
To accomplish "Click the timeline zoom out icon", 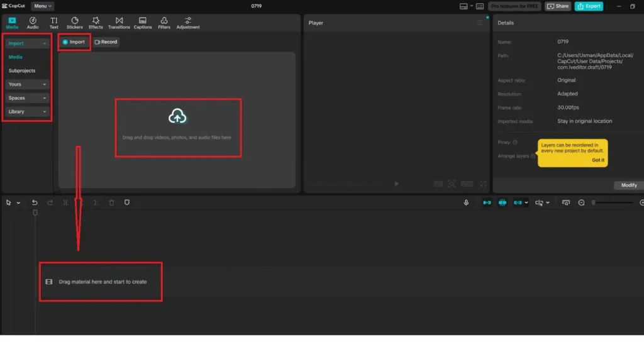I will click(x=581, y=202).
